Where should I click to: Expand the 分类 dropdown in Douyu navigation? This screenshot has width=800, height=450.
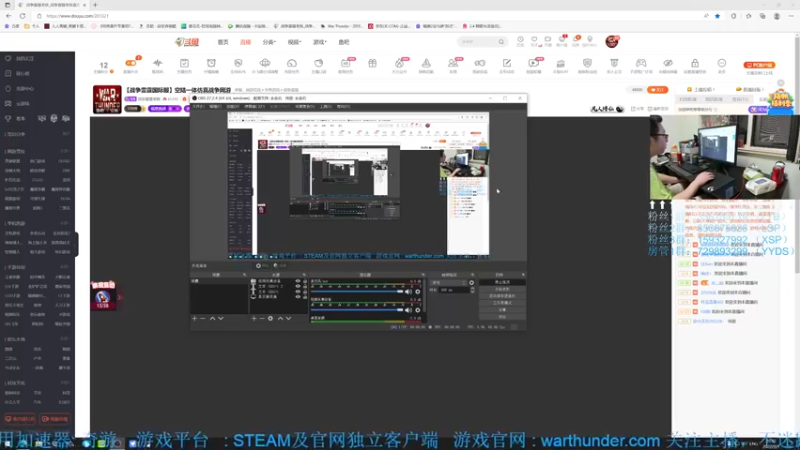[269, 42]
